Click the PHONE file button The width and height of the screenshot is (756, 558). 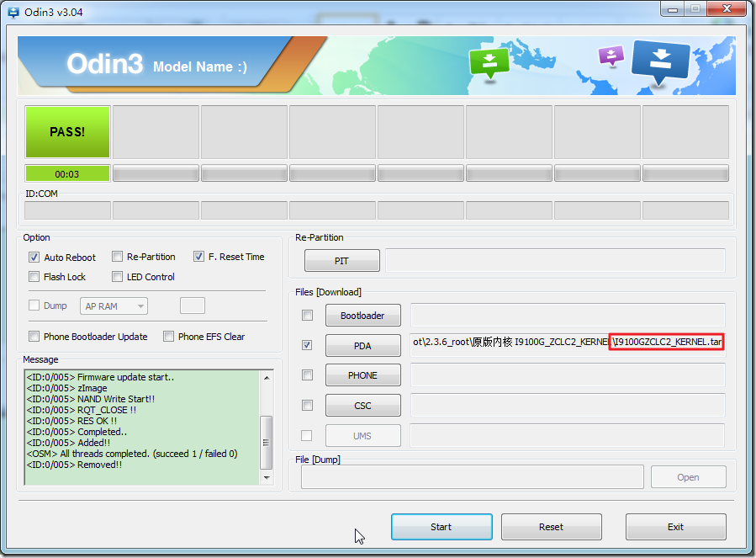363,375
